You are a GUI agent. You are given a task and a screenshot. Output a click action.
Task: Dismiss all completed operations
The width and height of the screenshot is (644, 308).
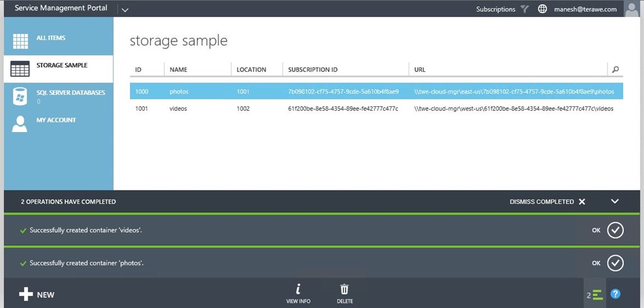tap(547, 202)
